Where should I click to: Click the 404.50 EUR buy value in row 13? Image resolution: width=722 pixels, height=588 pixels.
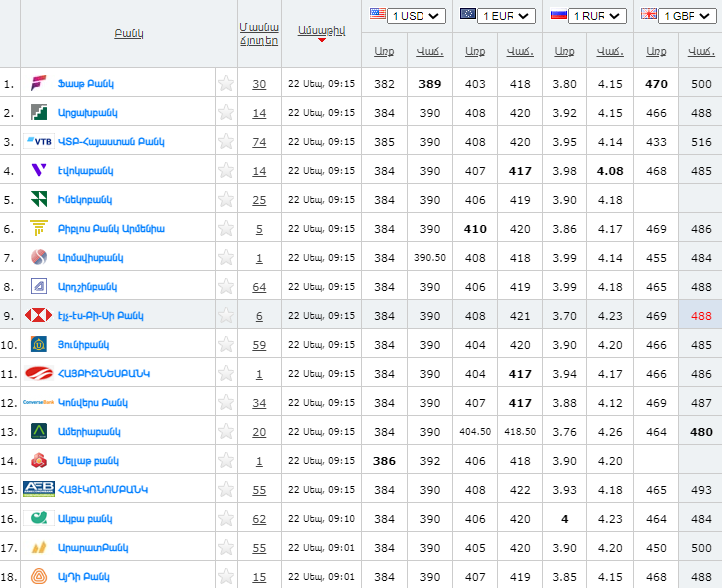(x=475, y=432)
